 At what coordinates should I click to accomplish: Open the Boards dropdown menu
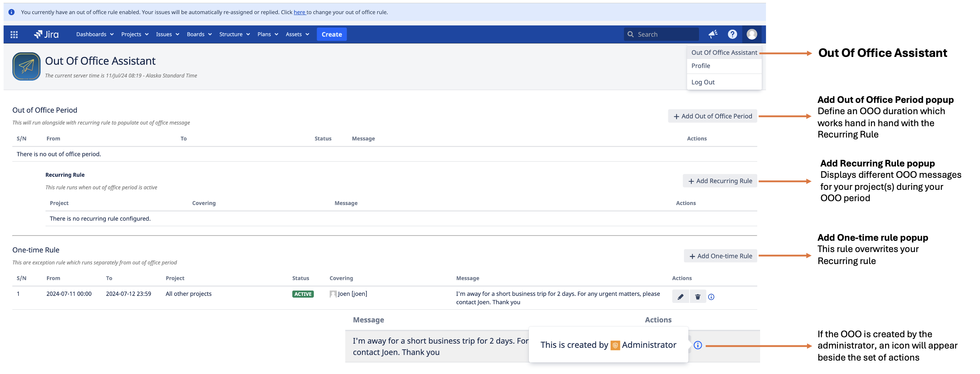199,34
